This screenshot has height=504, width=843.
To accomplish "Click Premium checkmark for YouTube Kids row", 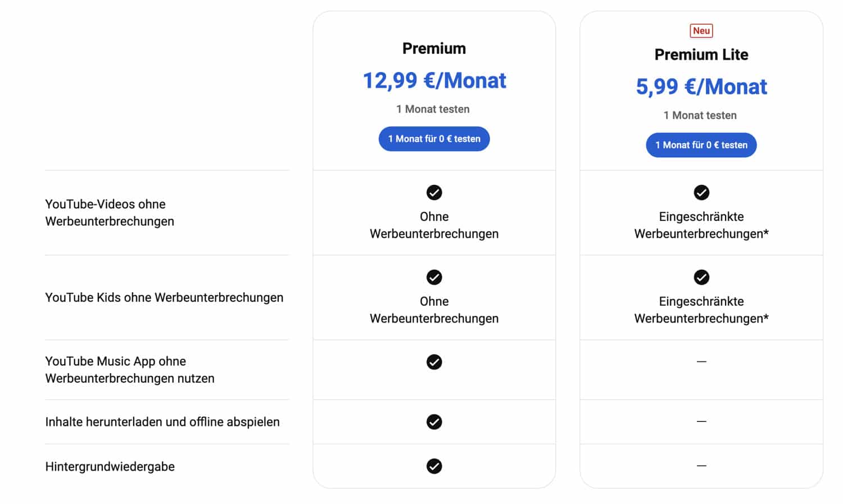I will (x=434, y=278).
